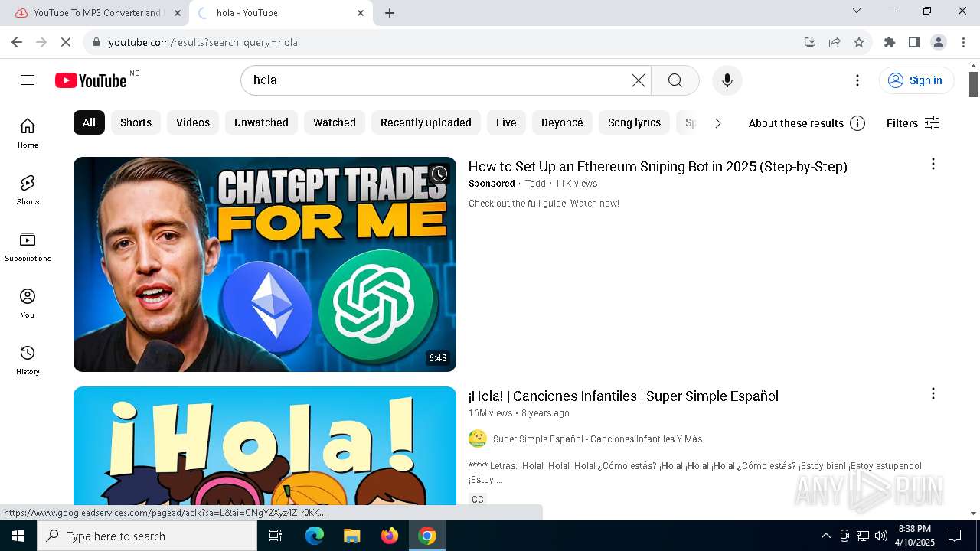The width and height of the screenshot is (980, 551).
Task: Close the 'hola - YouTube' tab
Action: pos(361,13)
